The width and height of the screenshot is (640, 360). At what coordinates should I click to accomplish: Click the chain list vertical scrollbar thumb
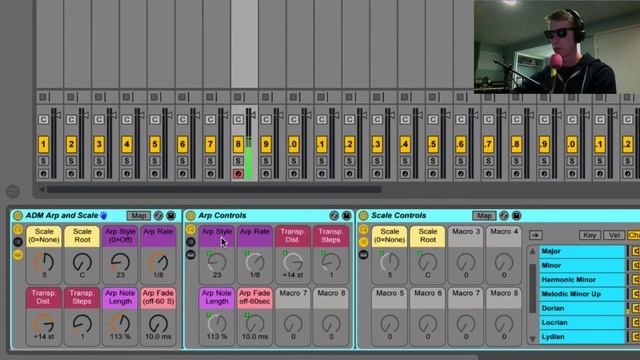click(533, 288)
